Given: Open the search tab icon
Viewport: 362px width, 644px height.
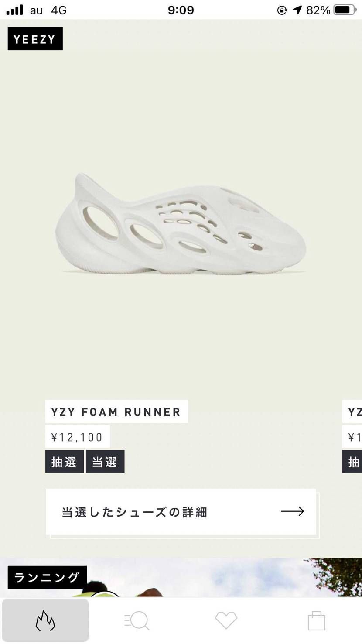Looking at the screenshot, I should (137, 620).
